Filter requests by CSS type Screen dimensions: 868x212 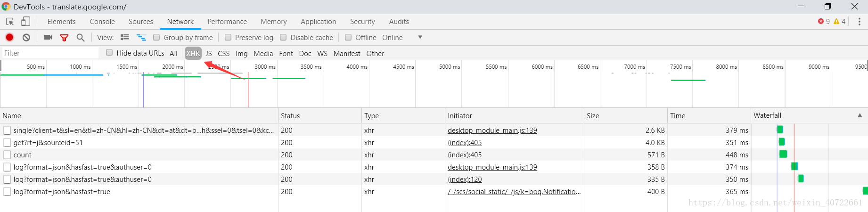pyautogui.click(x=224, y=54)
